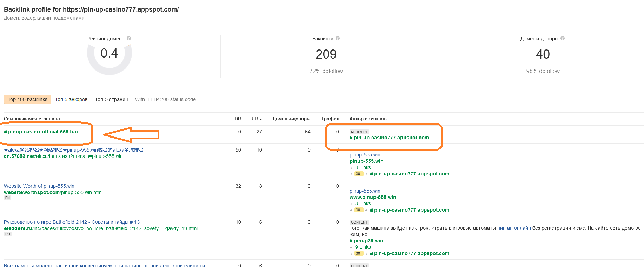Open pinup-casino-official-555.fun referring page link
Viewport: 644px width, 267px height.
tap(43, 132)
